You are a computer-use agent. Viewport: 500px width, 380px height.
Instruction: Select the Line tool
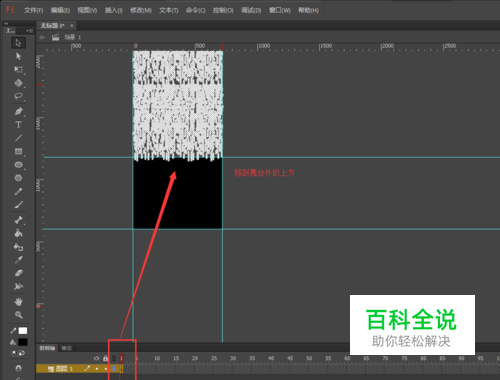(x=18, y=138)
